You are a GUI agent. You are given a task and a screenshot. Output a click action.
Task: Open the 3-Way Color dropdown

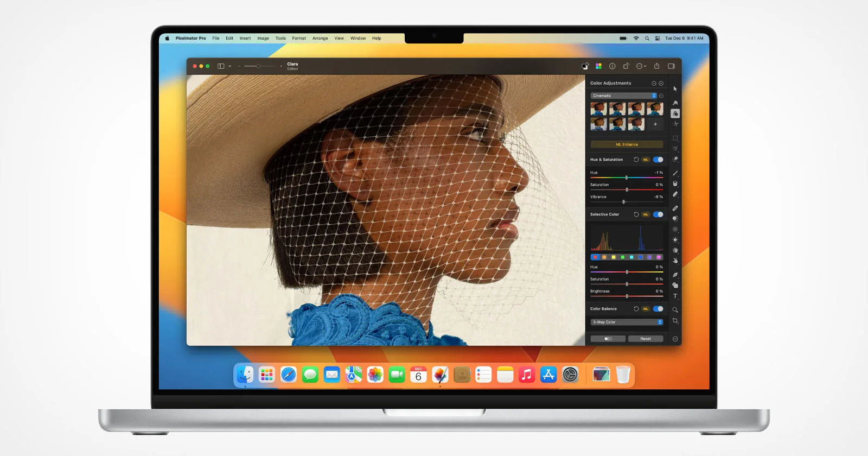627,322
